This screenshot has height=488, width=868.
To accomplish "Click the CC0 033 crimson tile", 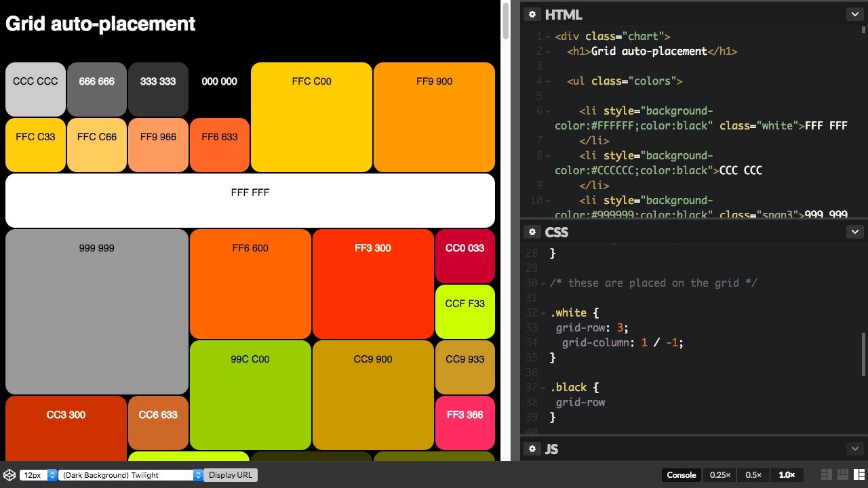I will click(x=465, y=256).
